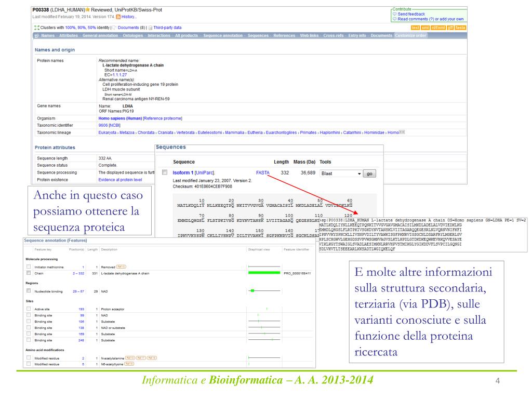
Task: Check the Nucleotide binding feature checkbox
Action: point(29,291)
